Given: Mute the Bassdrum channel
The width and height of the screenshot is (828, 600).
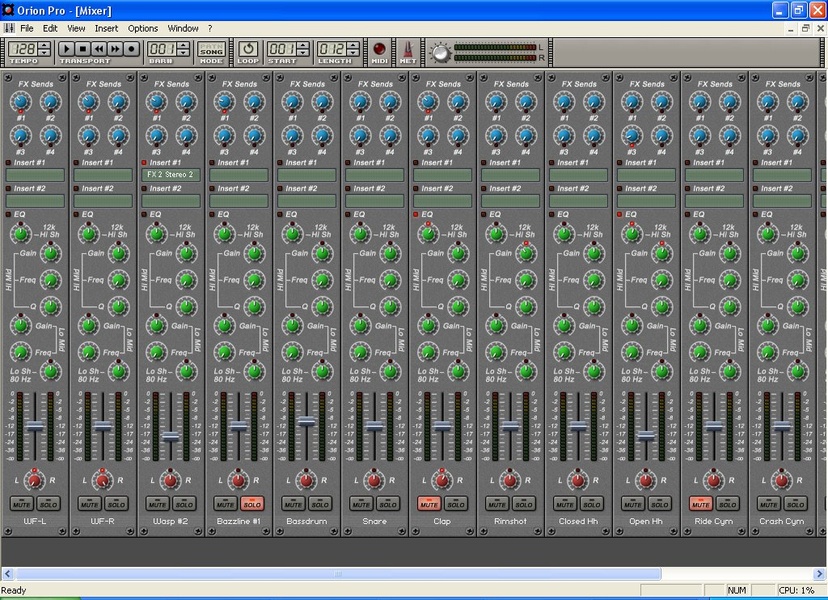Looking at the screenshot, I should (x=293, y=504).
